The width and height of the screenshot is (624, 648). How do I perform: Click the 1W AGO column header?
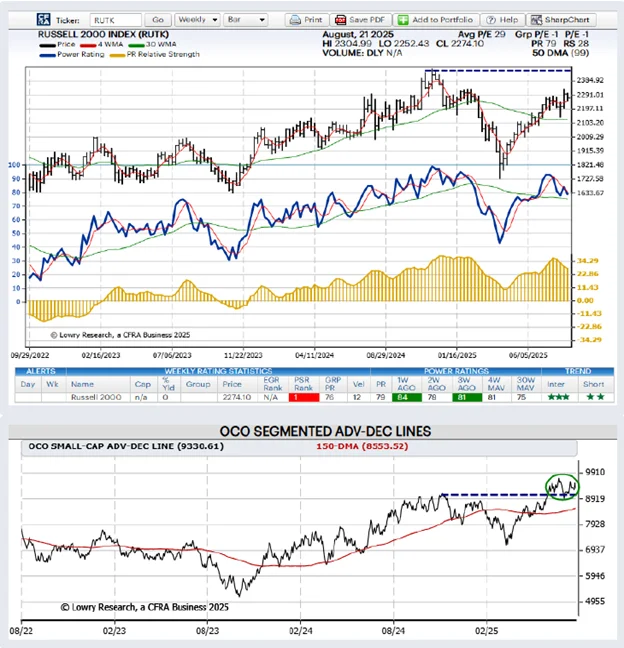coord(406,384)
